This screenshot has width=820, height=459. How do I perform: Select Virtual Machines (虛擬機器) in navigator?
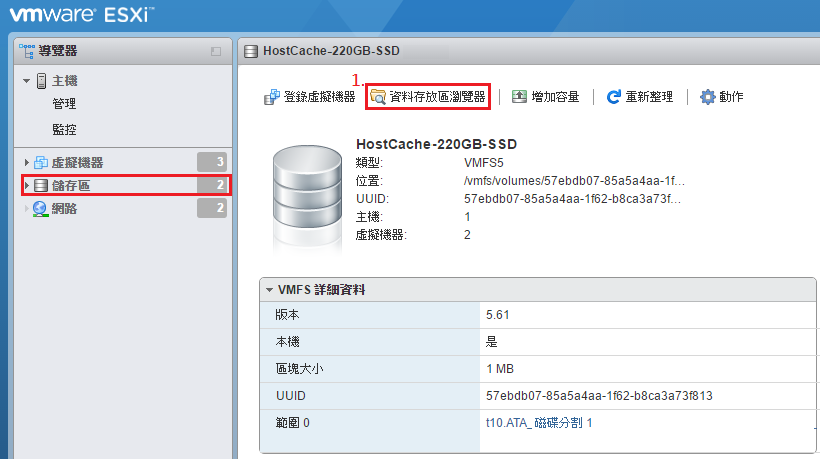[x=77, y=163]
